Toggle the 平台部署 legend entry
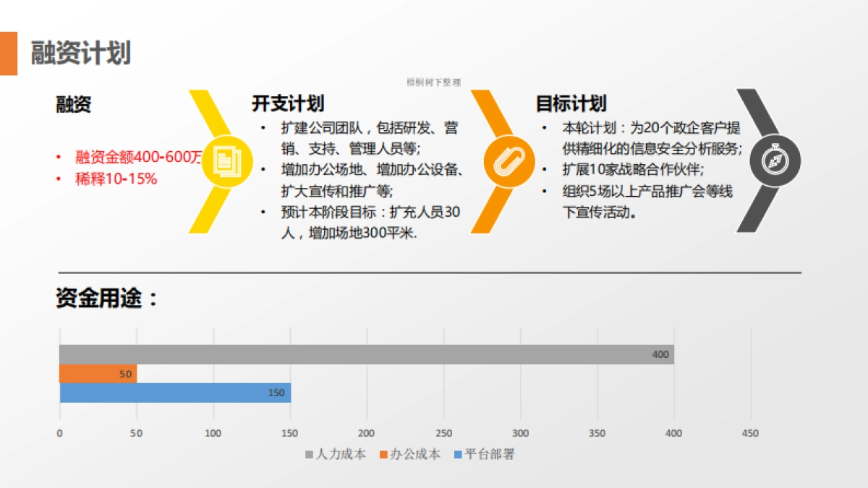This screenshot has width=868, height=488. click(485, 455)
